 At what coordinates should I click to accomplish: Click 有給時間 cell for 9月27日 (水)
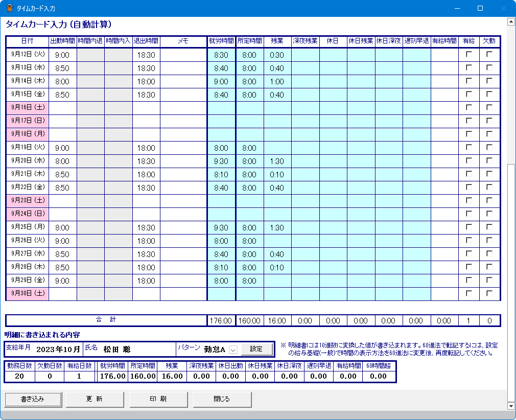[444, 254]
